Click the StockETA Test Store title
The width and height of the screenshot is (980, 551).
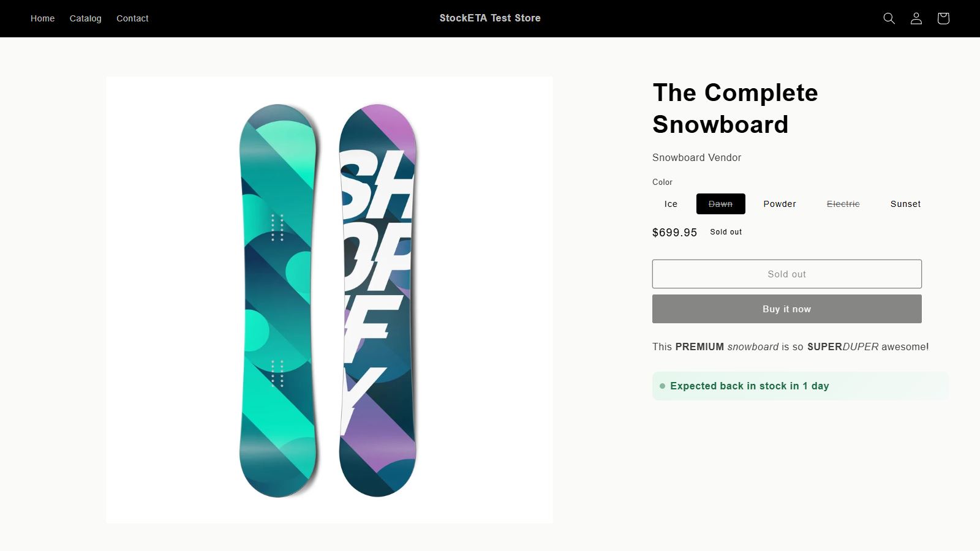[x=490, y=18]
